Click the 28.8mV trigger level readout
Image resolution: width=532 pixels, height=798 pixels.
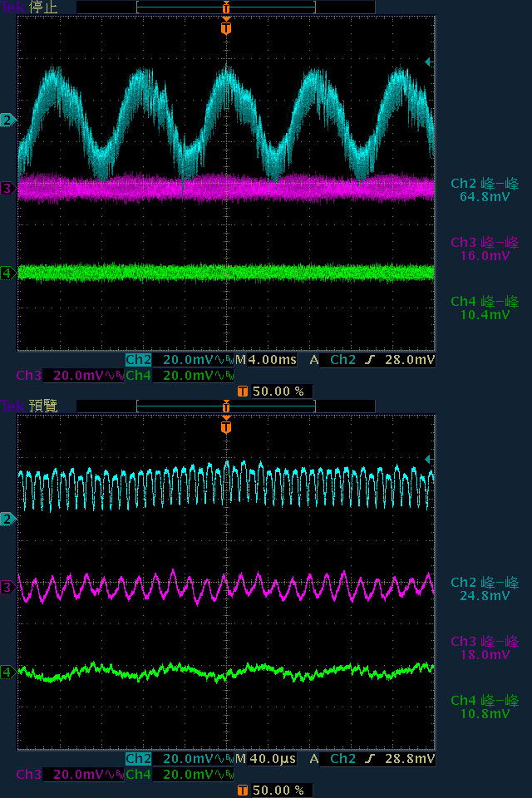[x=410, y=759]
